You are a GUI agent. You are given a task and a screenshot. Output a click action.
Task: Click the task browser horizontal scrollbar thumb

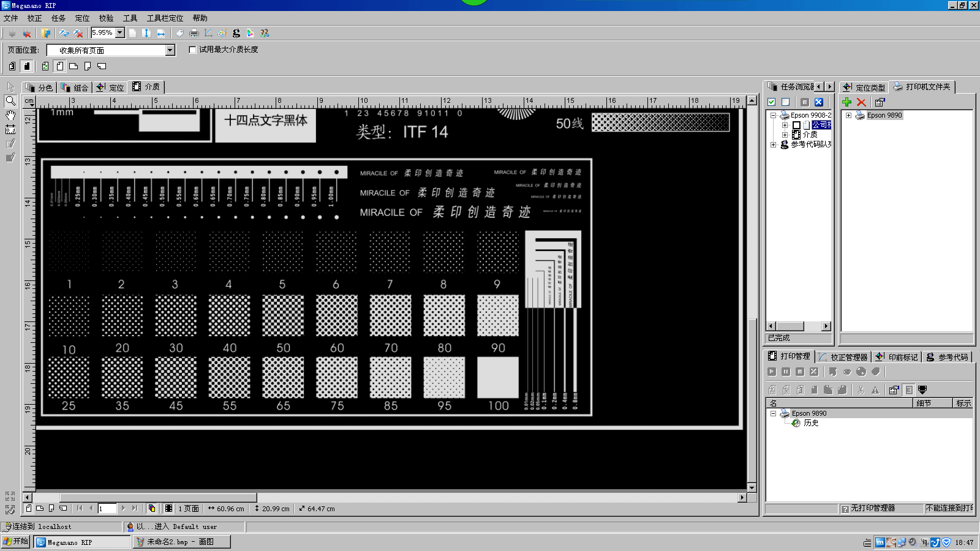coord(790,326)
